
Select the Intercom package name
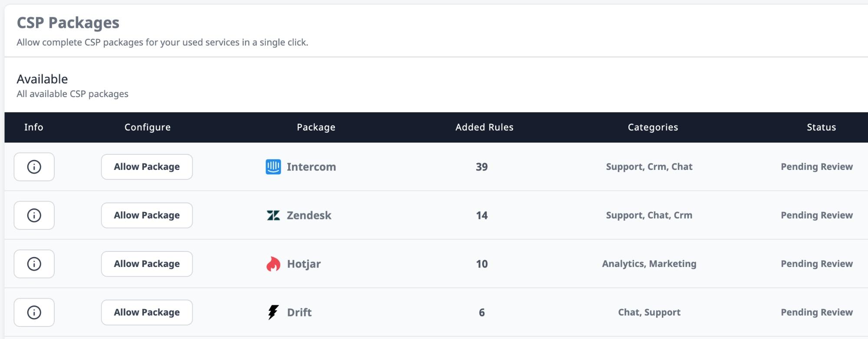click(311, 167)
